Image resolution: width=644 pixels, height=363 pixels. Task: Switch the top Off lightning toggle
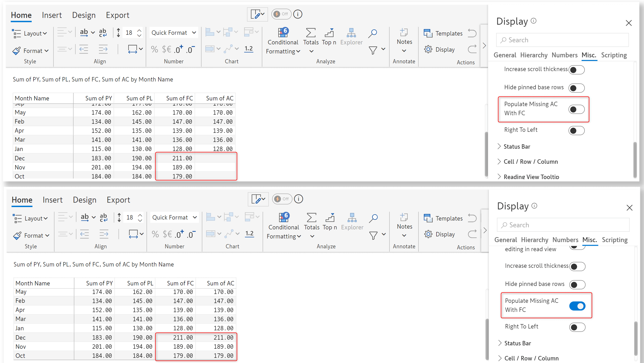(x=281, y=14)
